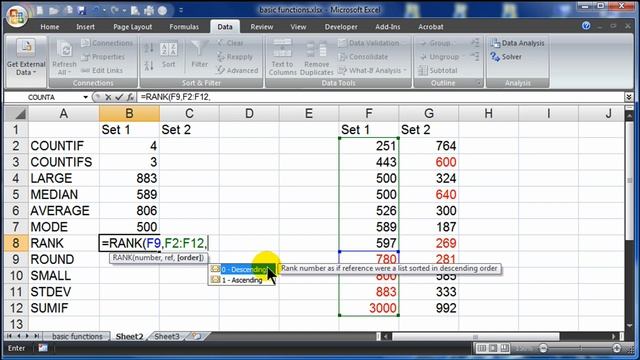This screenshot has width=640, height=360.
Task: Switch to Page Layout view button
Action: (x=493, y=348)
